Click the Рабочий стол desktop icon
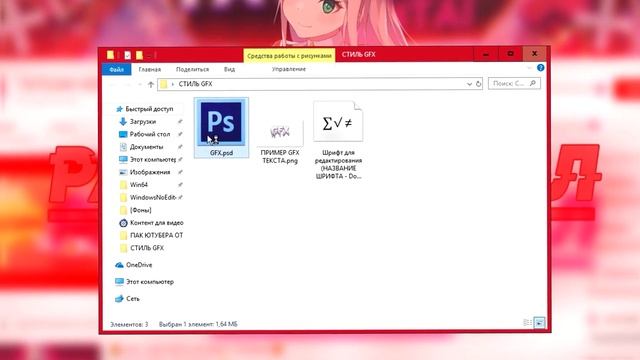The height and width of the screenshot is (360, 640). point(123,134)
